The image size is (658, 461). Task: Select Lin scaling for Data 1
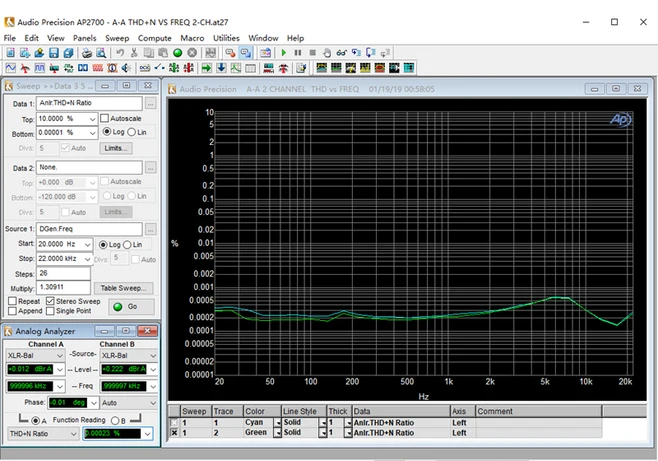132,132
